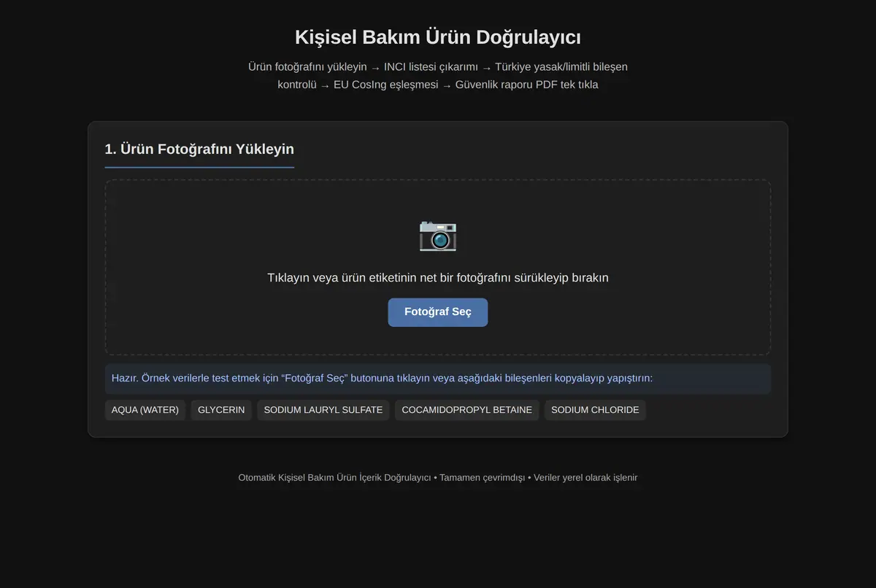876x588 pixels.
Task: Select the SODIUM CHLORIDE ingredient chip
Action: click(x=595, y=410)
